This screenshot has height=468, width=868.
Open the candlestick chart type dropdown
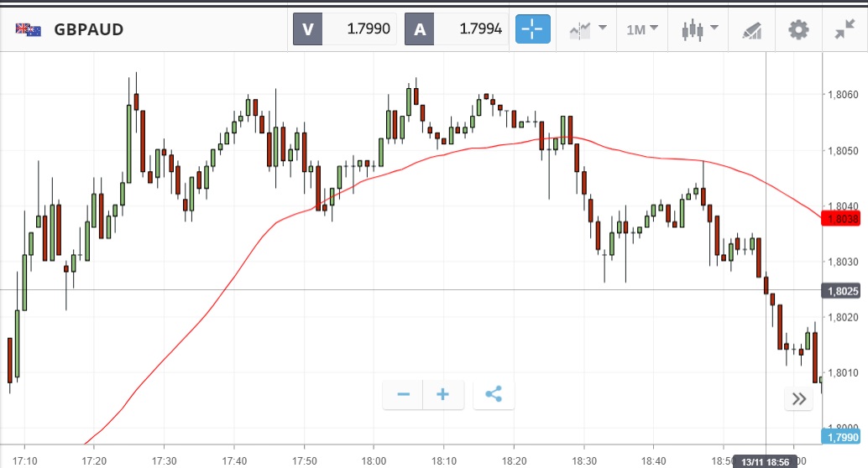pyautogui.click(x=700, y=30)
